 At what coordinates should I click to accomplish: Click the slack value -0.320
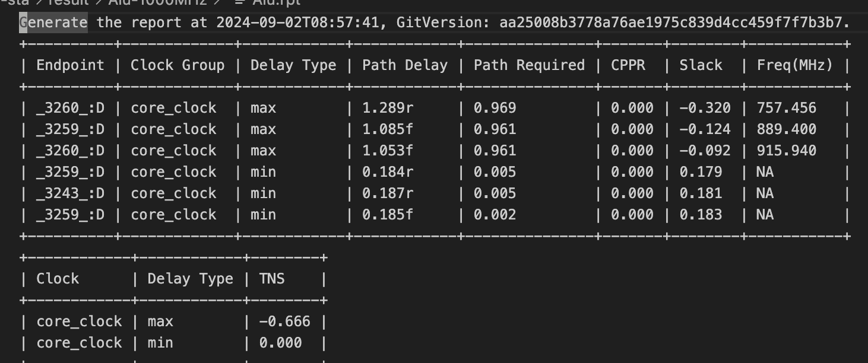tap(705, 108)
